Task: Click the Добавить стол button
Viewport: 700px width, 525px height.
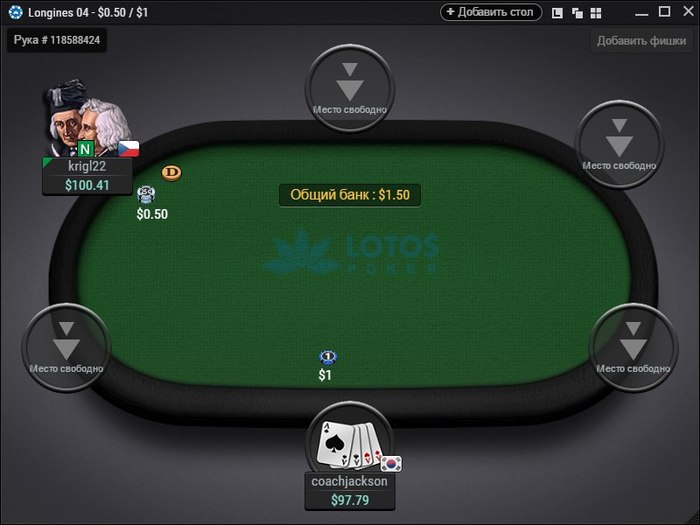Action: [491, 12]
